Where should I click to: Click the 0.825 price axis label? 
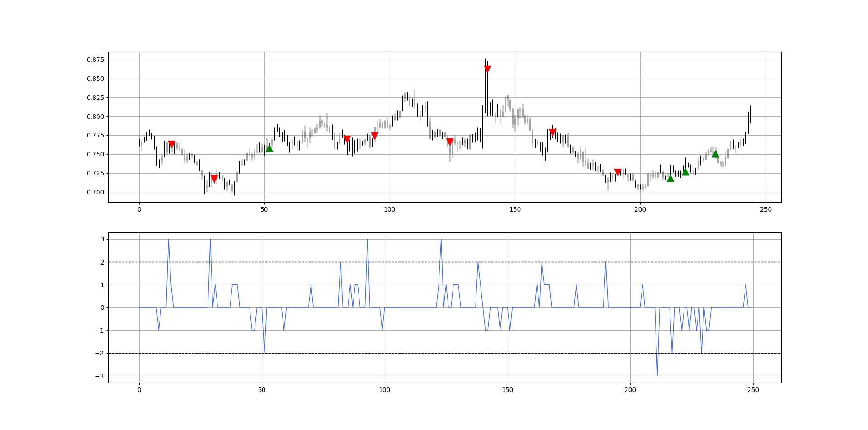pos(95,98)
